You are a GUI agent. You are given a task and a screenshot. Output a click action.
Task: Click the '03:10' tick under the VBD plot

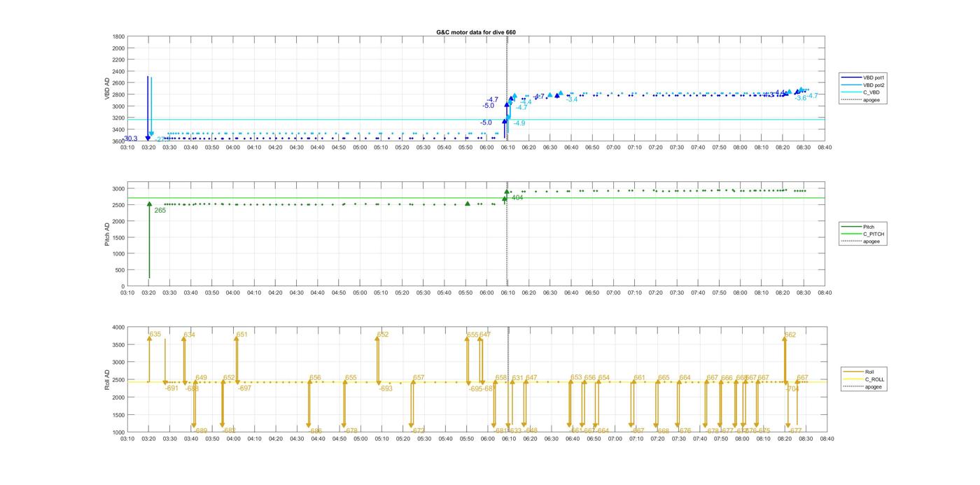pos(127,148)
